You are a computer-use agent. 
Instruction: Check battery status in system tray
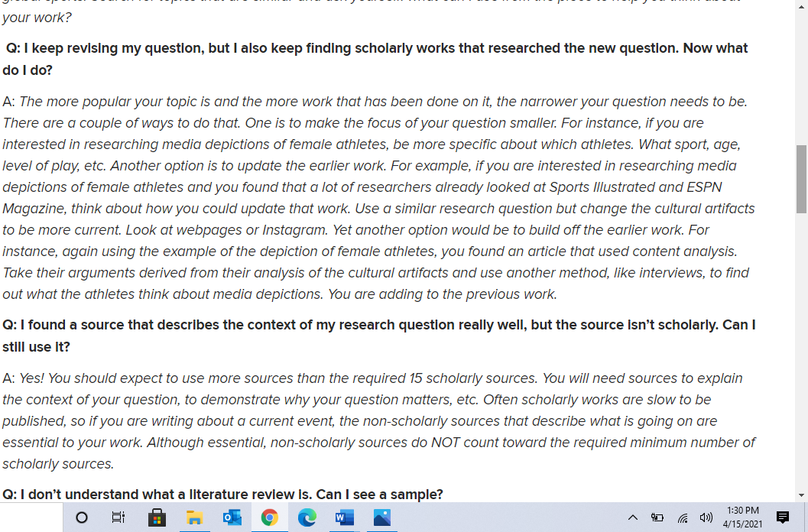(656, 517)
